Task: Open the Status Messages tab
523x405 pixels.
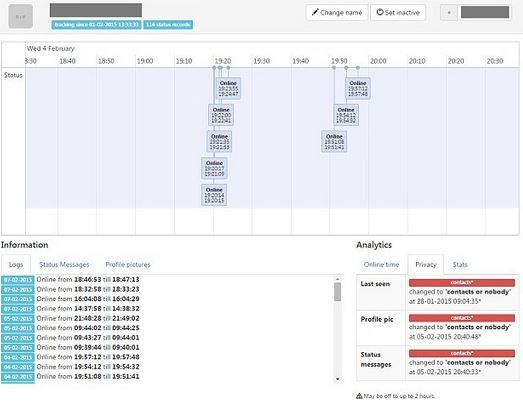Action: tap(64, 265)
